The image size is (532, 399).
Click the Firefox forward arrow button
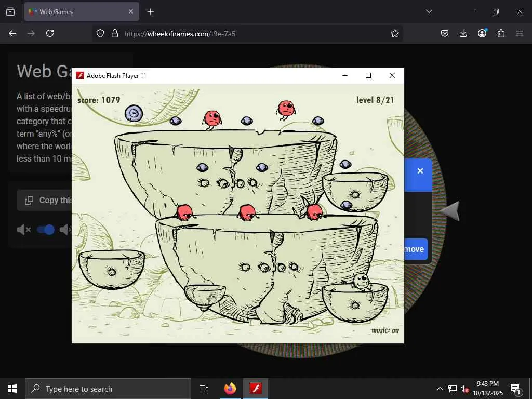click(x=31, y=33)
